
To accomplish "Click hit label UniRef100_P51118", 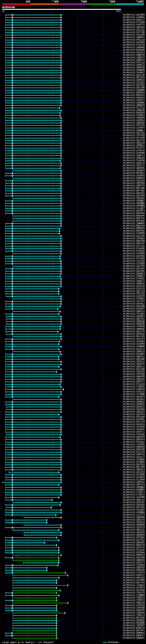I will 134,63.
